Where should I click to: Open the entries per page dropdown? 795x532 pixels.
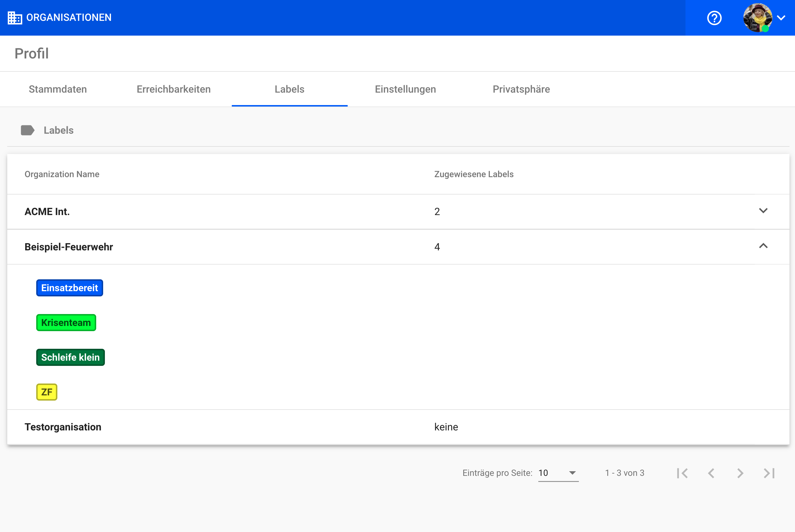[x=558, y=473]
